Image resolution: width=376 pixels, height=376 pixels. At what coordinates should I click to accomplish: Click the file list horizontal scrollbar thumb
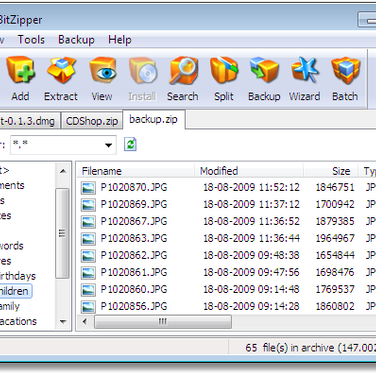(163, 322)
